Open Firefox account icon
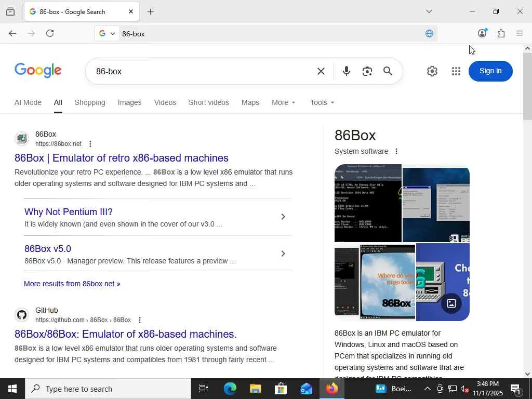The height and width of the screenshot is (399, 532). (x=482, y=33)
